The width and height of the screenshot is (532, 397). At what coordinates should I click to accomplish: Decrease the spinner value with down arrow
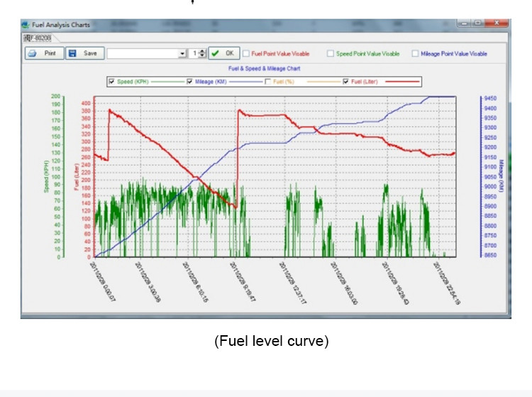(203, 55)
